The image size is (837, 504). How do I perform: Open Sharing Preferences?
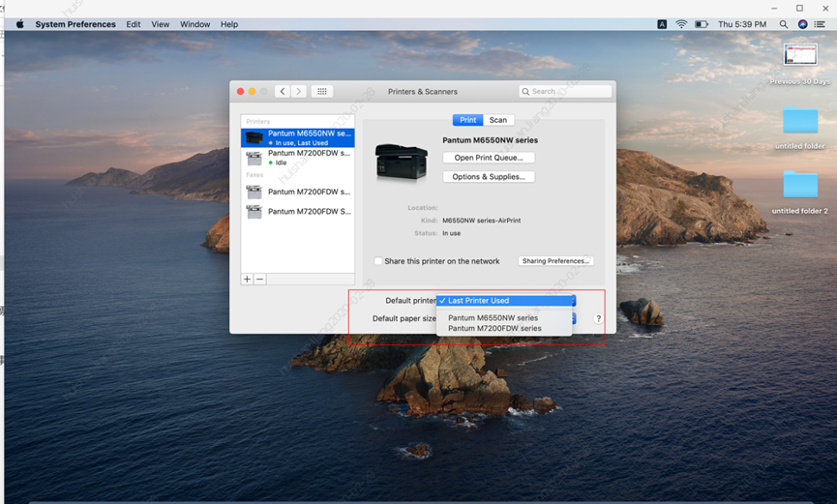[555, 261]
